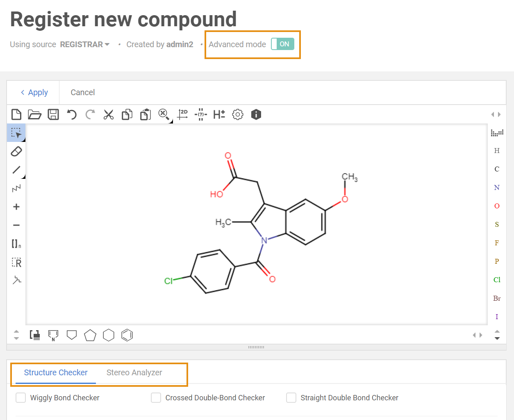Image resolution: width=514 pixels, height=420 pixels.
Task: Select the benzene ring template
Action: click(127, 335)
